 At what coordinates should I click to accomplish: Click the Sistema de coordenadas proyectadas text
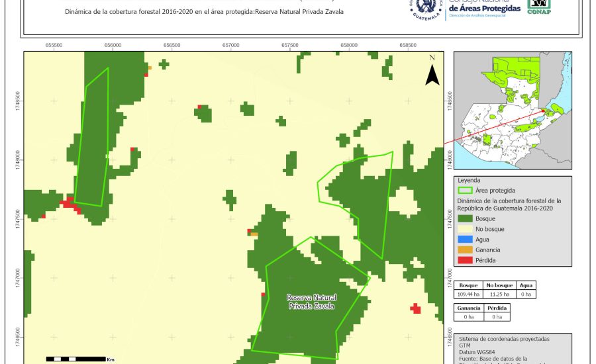[x=504, y=338]
